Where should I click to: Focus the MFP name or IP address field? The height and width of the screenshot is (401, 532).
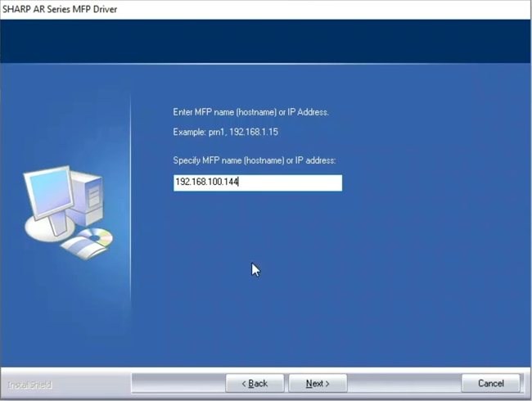click(258, 182)
